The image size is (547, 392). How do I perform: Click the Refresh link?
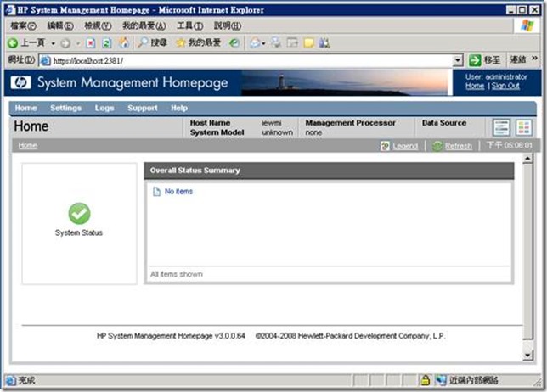click(459, 146)
